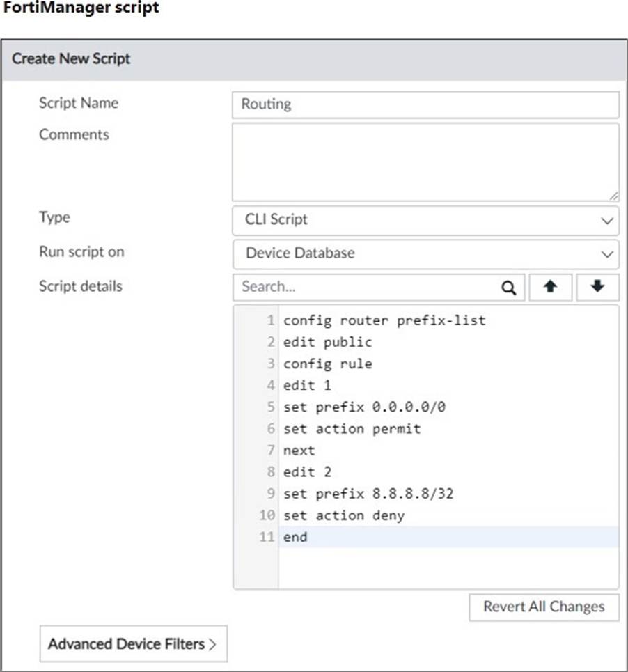This screenshot has width=628, height=672.
Task: Click inside the Comments text area
Action: pos(425,162)
